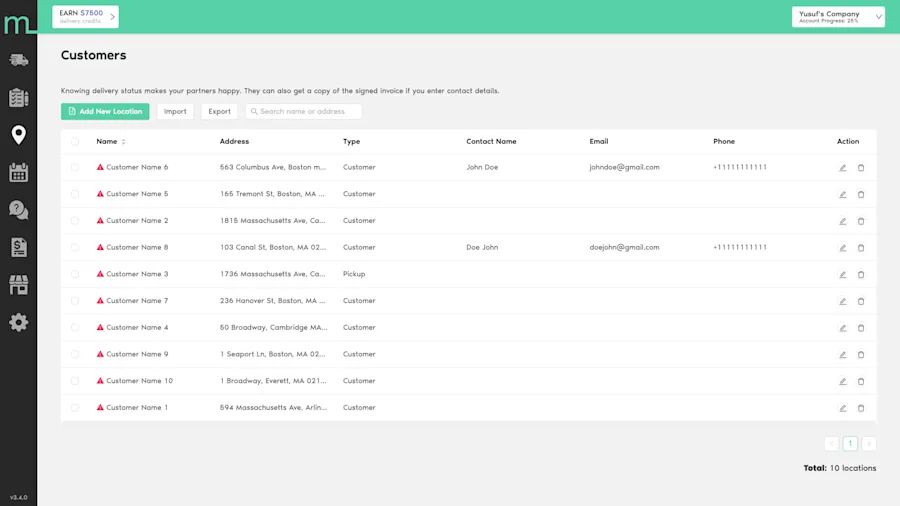900x506 pixels.
Task: Click the Customer Name 10 label
Action: [139, 380]
